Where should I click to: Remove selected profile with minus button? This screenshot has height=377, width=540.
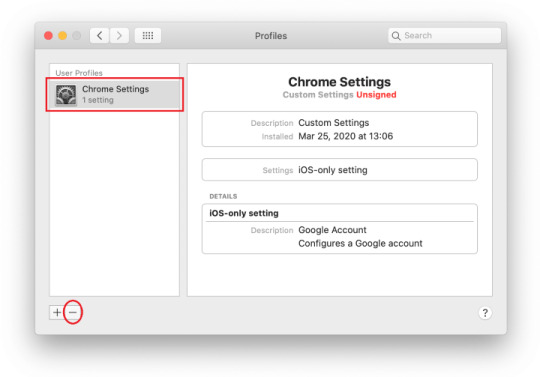73,312
